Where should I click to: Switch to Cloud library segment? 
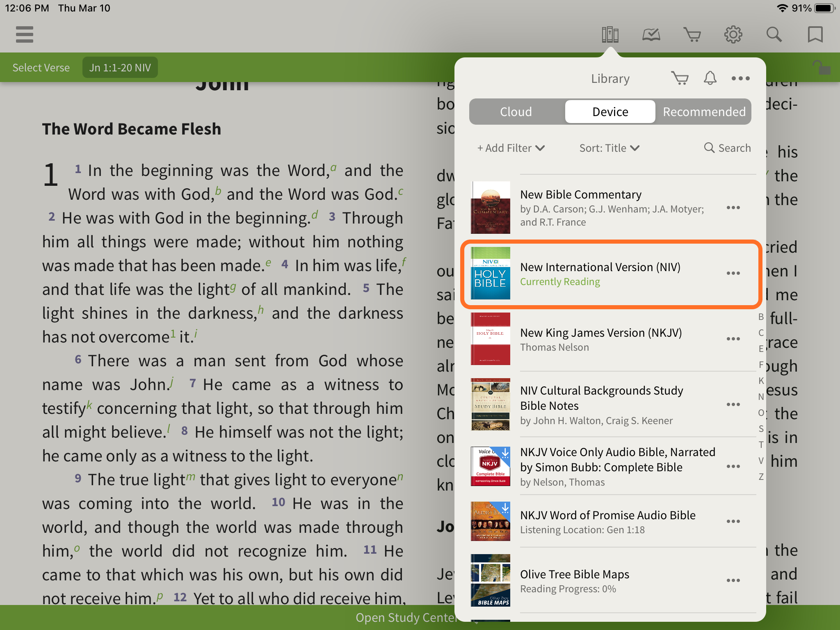(x=516, y=112)
